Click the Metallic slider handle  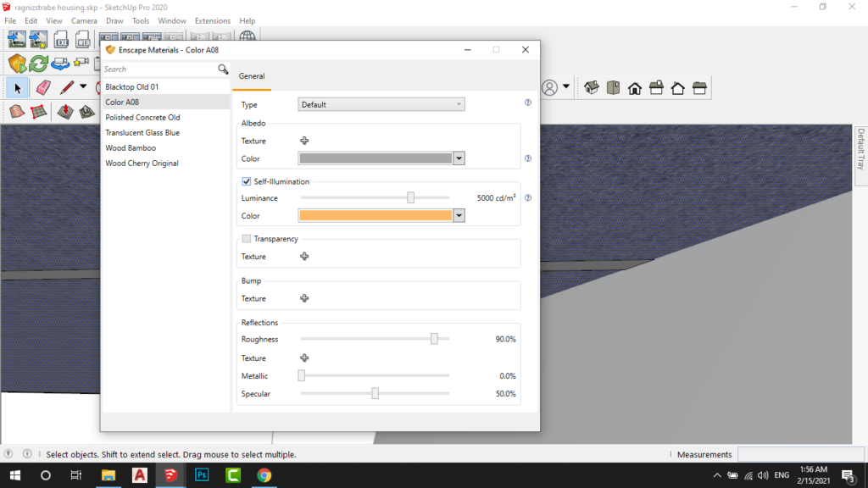(302, 375)
